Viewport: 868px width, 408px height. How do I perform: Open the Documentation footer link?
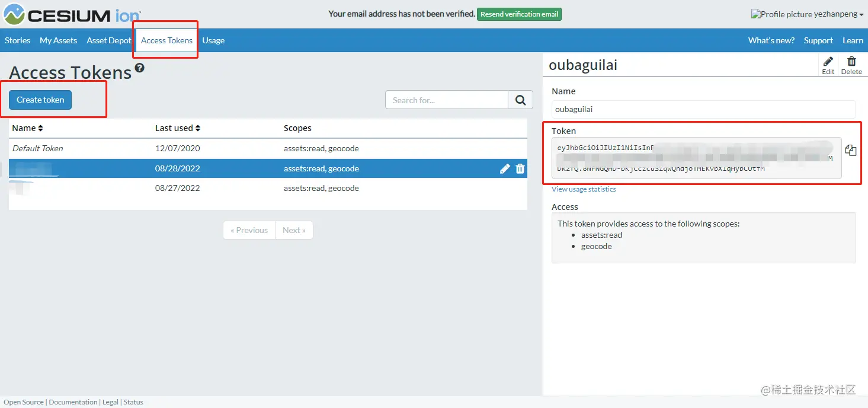[73, 402]
